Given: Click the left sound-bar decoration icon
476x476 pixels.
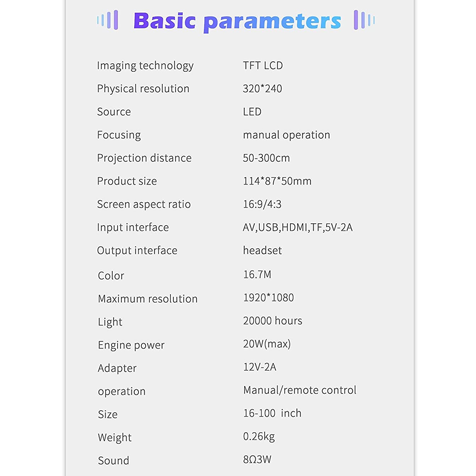Looking at the screenshot, I should tap(108, 20).
